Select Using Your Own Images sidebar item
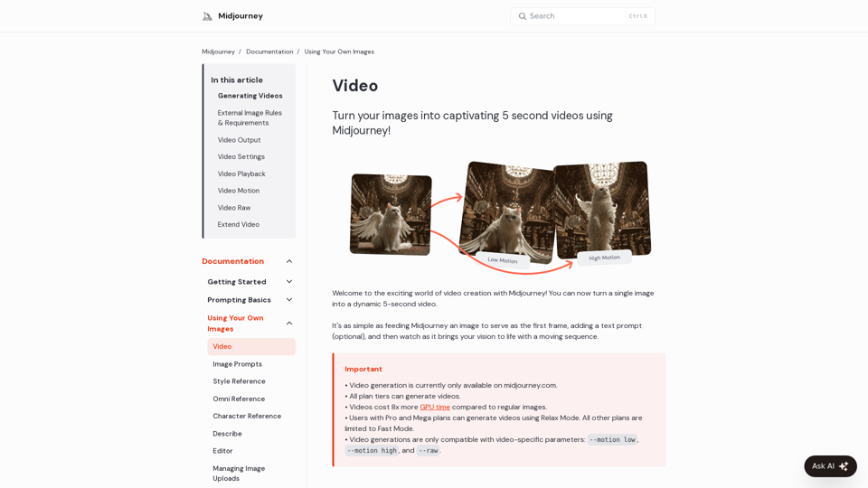Viewport: 868px width, 488px height. (x=235, y=324)
